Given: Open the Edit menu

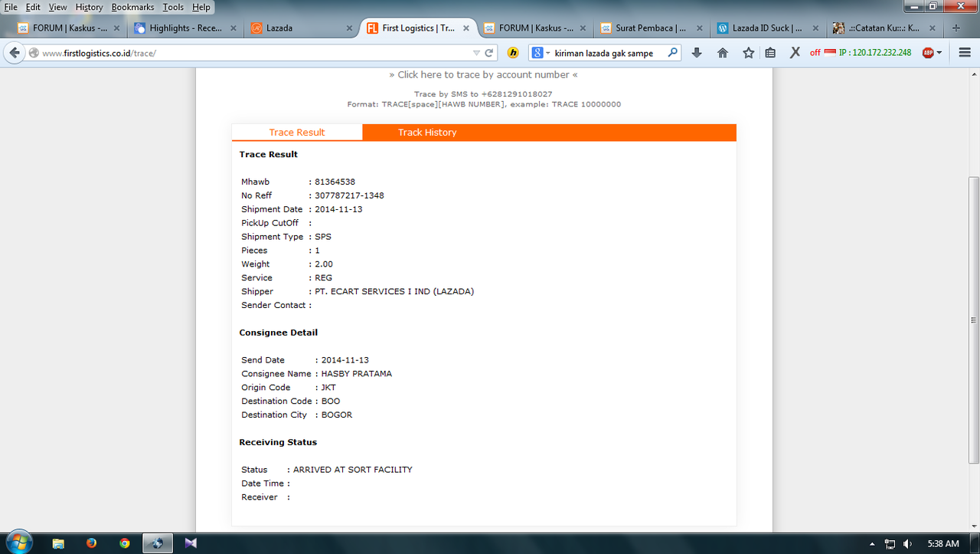Looking at the screenshot, I should [33, 7].
